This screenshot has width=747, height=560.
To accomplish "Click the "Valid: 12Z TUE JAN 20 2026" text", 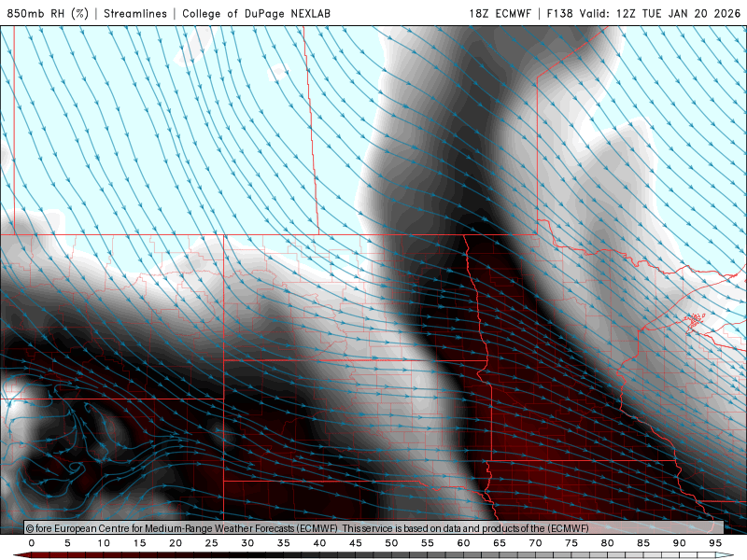I will (660, 13).
